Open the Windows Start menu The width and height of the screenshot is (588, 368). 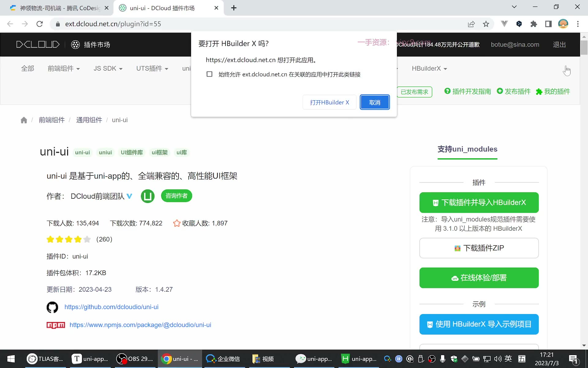click(11, 359)
